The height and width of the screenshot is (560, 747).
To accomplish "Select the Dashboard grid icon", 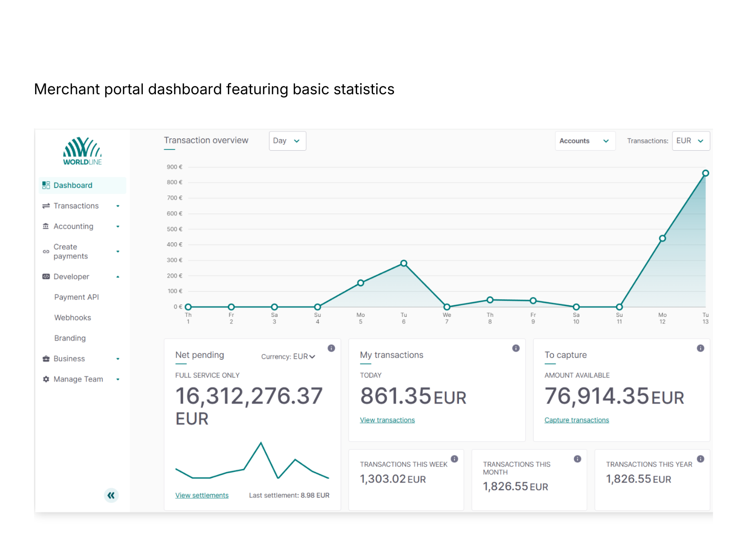I will click(46, 185).
